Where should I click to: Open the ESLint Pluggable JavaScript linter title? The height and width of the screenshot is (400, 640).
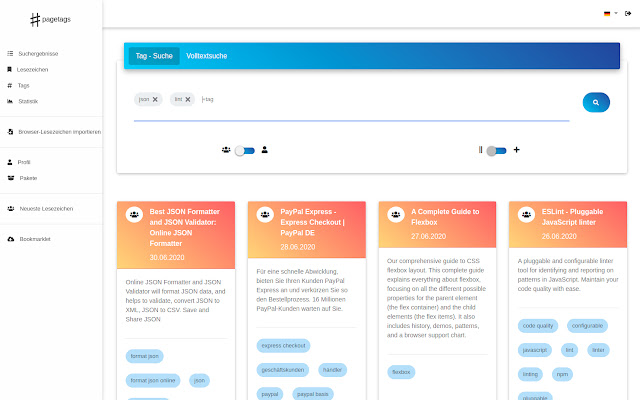tap(572, 217)
